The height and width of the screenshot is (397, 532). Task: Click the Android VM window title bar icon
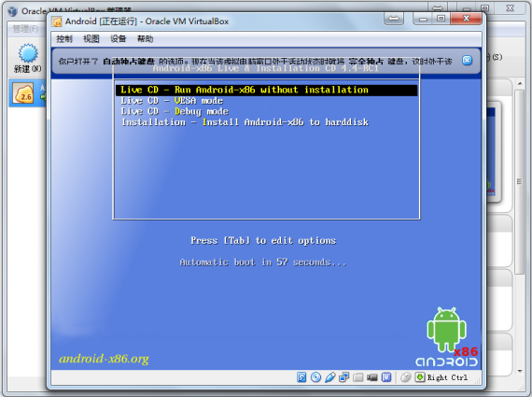pos(57,21)
